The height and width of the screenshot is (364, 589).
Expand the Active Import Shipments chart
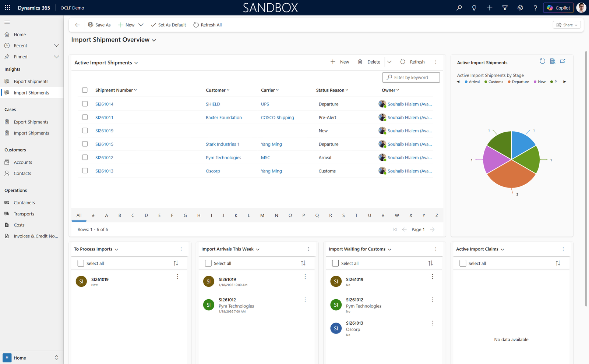coord(562,61)
